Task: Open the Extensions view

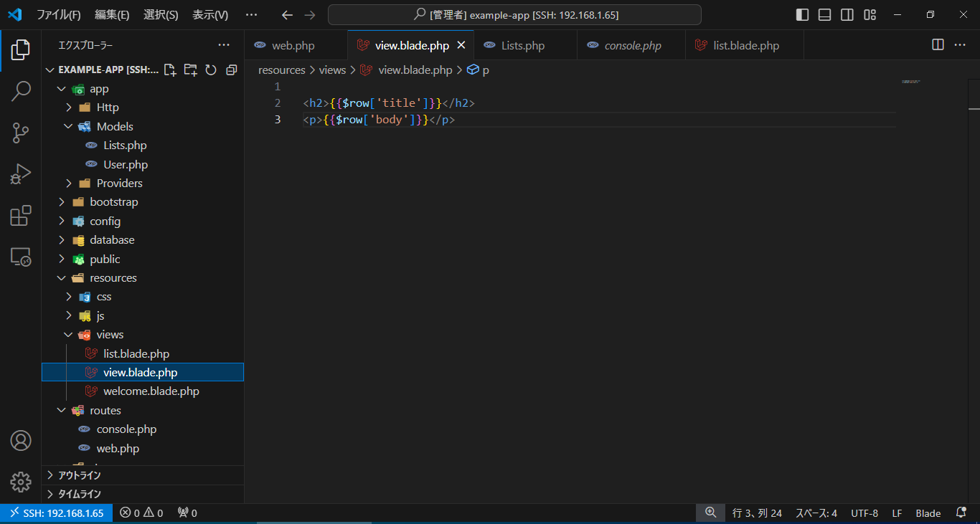Action: pyautogui.click(x=21, y=216)
